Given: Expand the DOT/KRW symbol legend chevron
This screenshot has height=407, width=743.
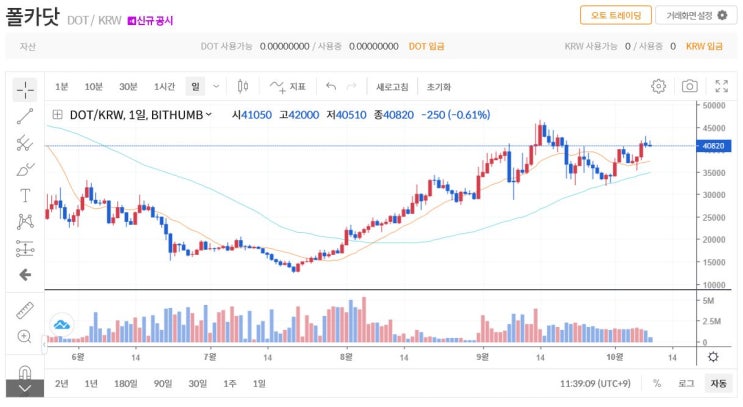Looking at the screenshot, I should [x=208, y=115].
